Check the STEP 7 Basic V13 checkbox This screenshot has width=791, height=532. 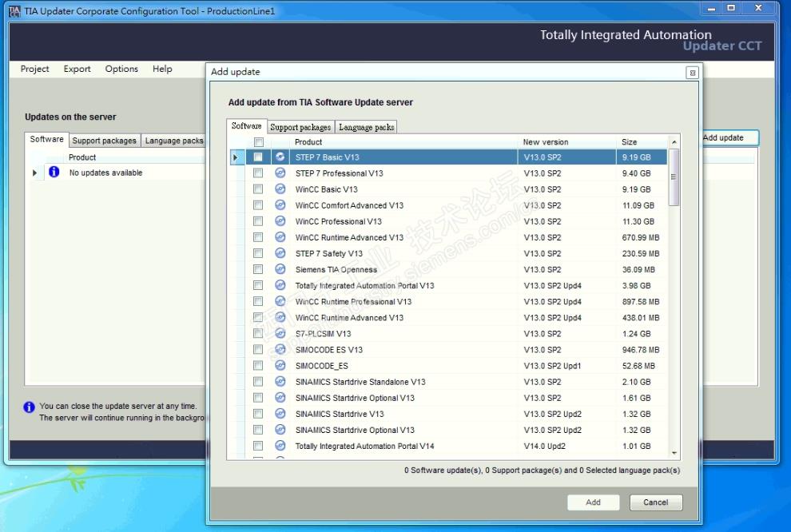click(258, 157)
